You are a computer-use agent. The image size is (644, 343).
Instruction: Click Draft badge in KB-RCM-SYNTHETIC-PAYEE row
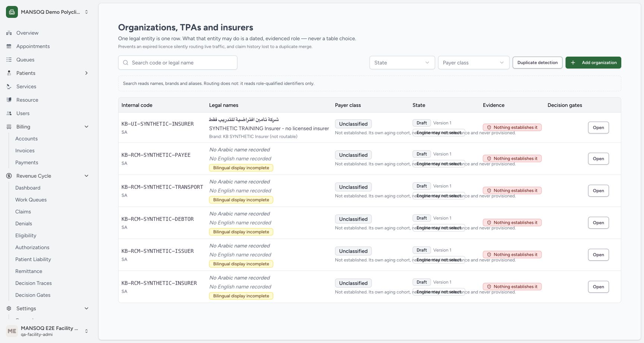pyautogui.click(x=422, y=154)
